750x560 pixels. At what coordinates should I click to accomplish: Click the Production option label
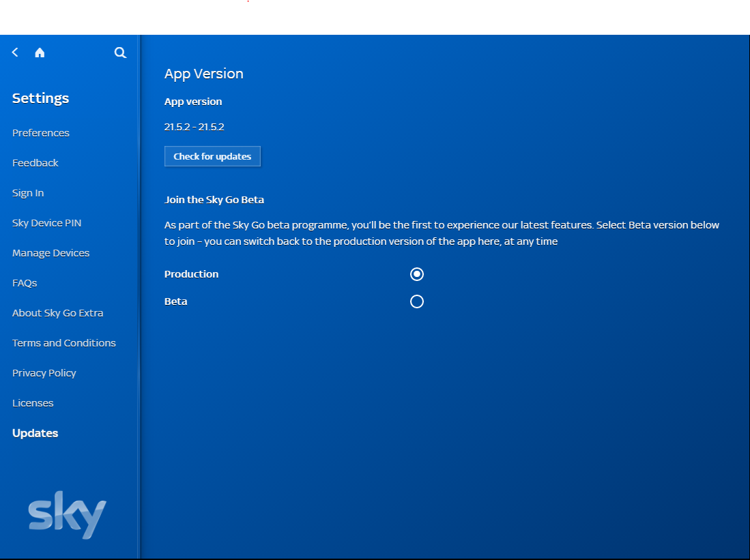point(192,274)
